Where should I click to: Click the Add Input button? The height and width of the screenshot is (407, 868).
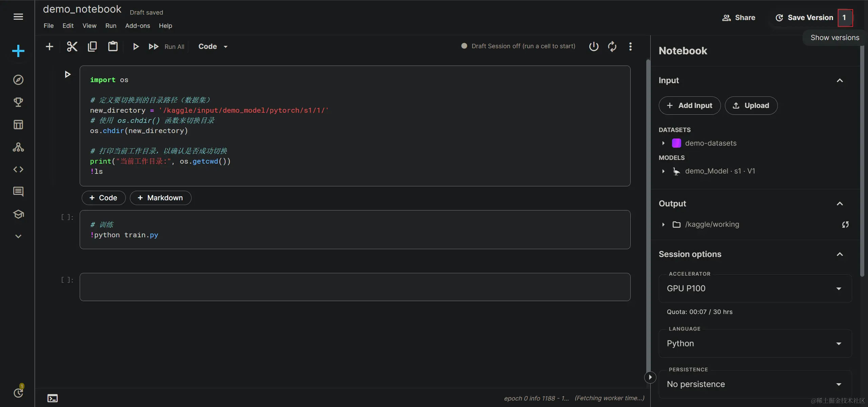tap(689, 106)
